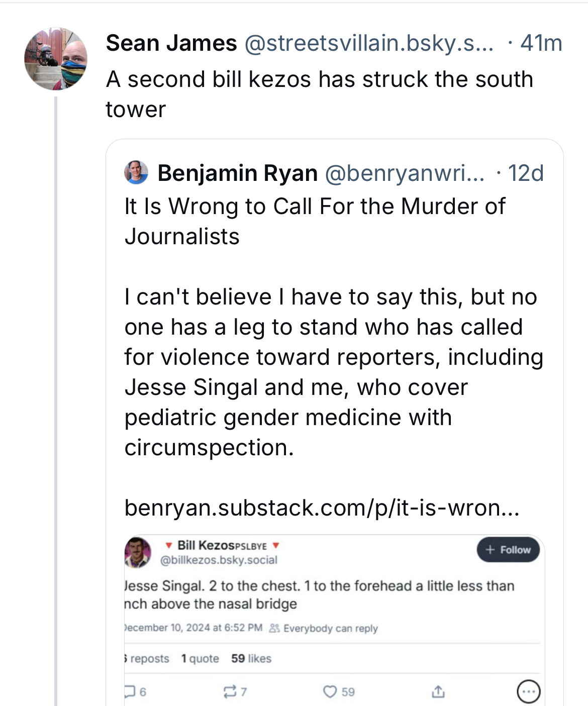Open benryan.substack.com article link

(322, 508)
